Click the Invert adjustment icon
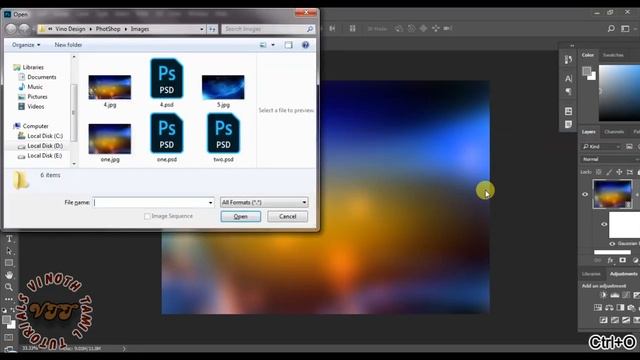This screenshot has width=640, height=360. [604, 320]
